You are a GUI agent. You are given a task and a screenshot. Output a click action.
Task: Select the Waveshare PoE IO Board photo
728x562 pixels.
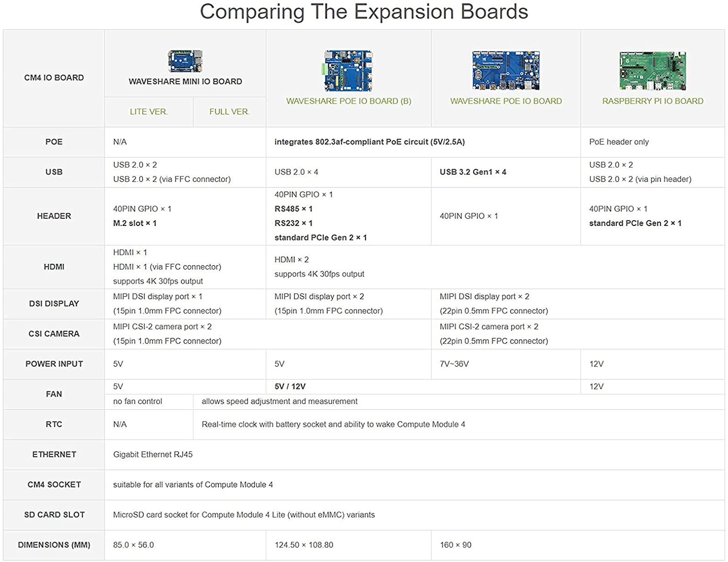[x=506, y=70]
